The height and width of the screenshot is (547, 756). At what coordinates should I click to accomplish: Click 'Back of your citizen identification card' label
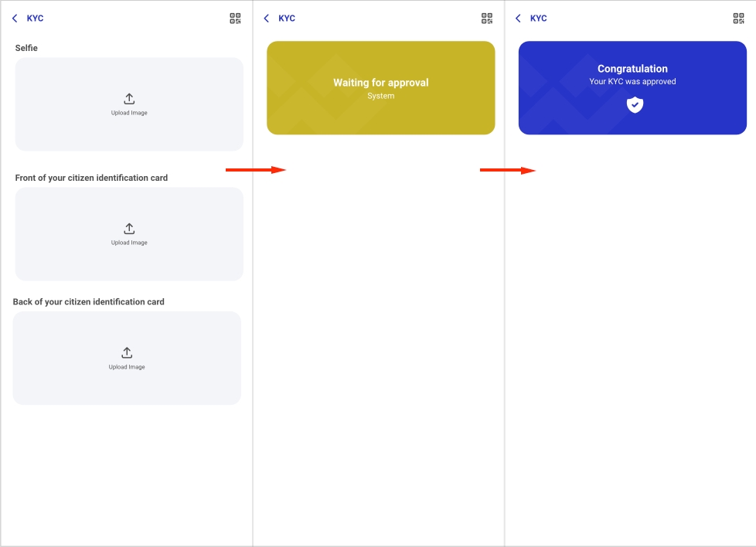(88, 302)
